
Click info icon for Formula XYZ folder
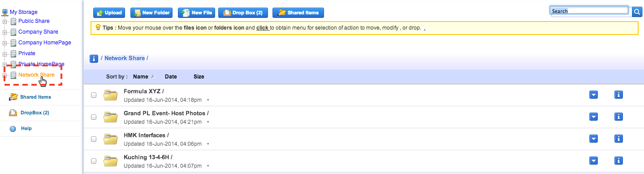tap(618, 95)
